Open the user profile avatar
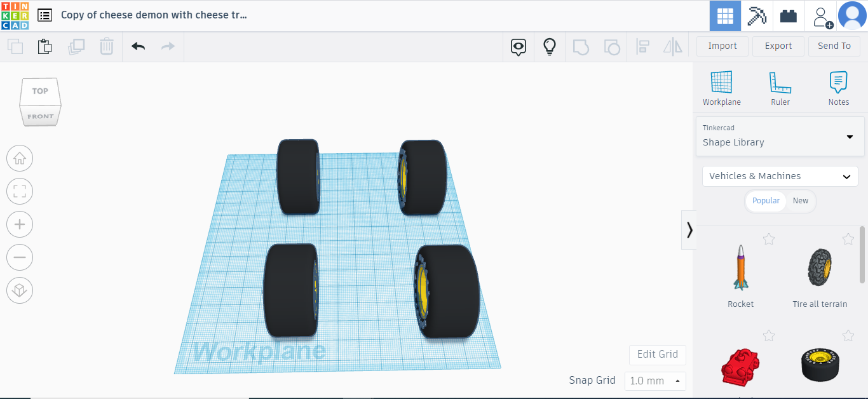Viewport: 868px width, 399px height. coord(852,16)
